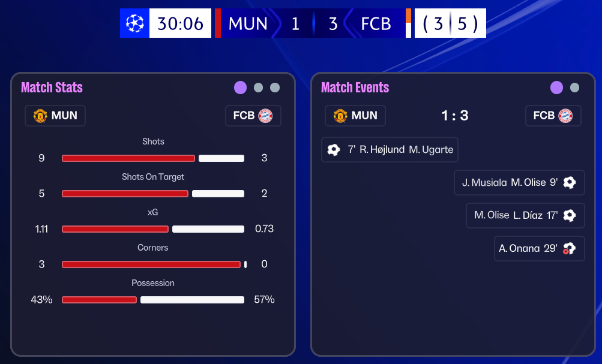Click the Champions League ball logo in scorebar
The image size is (602, 364).
pos(134,23)
